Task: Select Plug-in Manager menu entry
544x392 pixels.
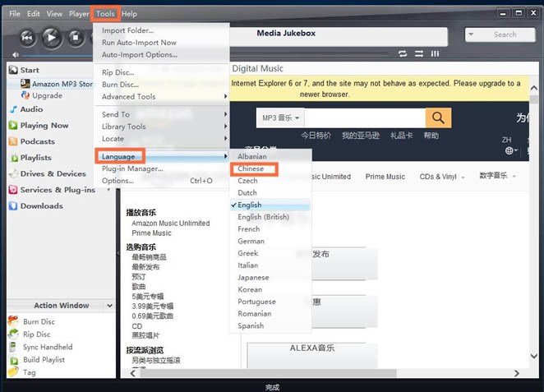Action: 132,168
